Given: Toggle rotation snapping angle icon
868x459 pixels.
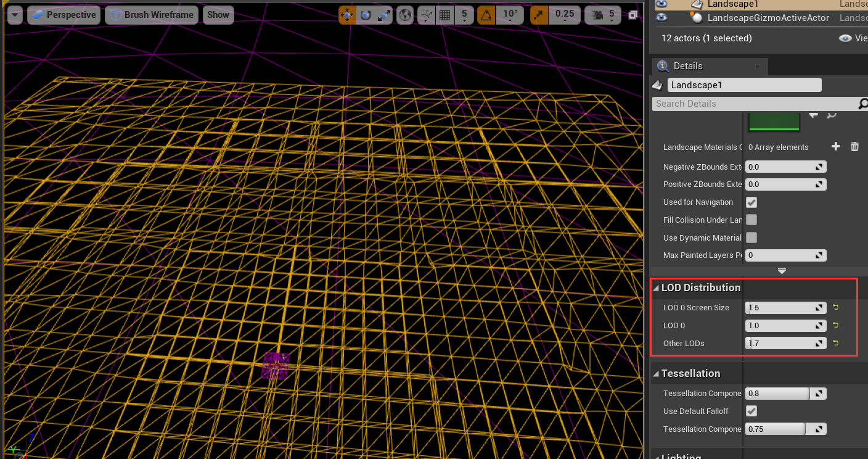Looking at the screenshot, I should point(486,15).
